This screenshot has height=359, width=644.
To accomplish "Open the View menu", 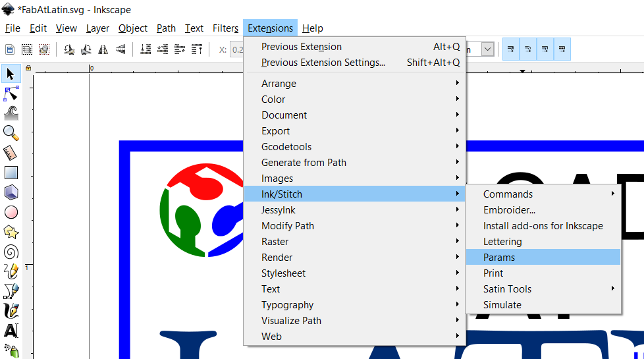I will 66,28.
